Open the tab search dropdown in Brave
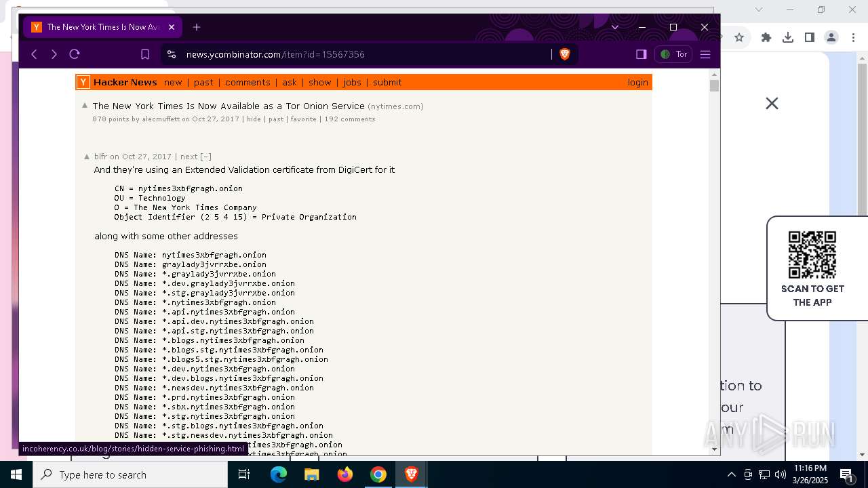This screenshot has height=488, width=868. (615, 27)
